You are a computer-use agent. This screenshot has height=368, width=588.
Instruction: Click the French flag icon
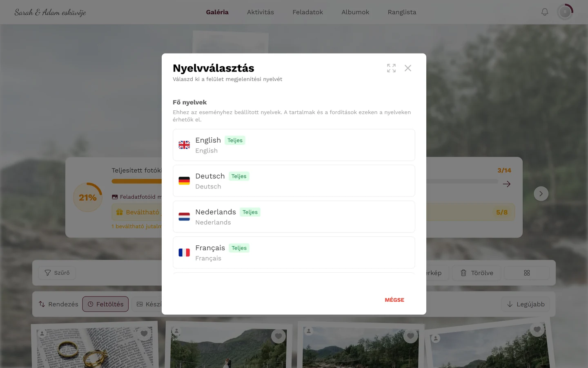tap(184, 253)
